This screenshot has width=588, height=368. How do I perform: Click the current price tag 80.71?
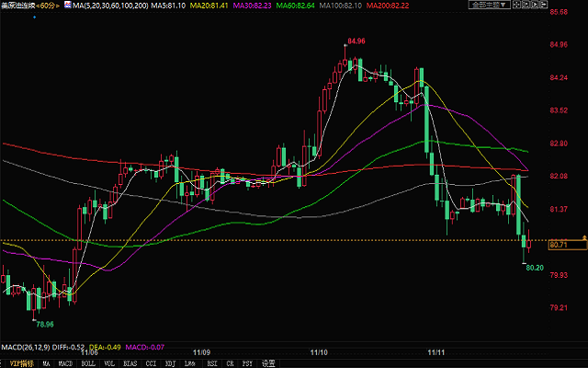point(559,245)
